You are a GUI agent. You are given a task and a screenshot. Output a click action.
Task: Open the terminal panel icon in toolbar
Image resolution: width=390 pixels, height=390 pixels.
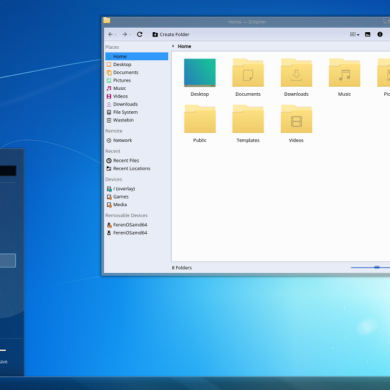(x=368, y=34)
